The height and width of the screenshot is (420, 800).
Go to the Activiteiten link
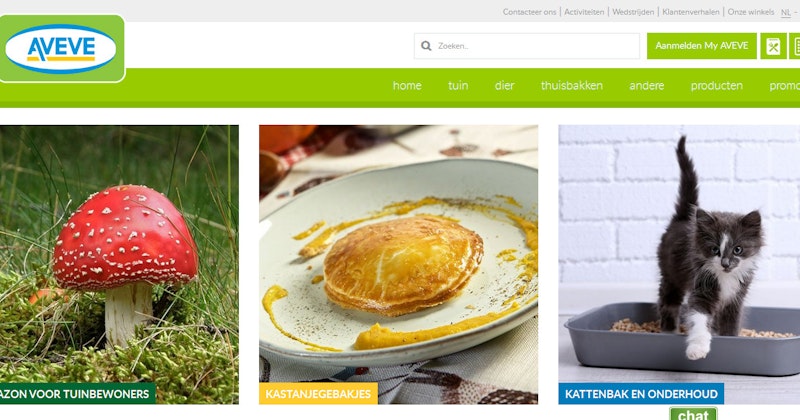point(584,12)
